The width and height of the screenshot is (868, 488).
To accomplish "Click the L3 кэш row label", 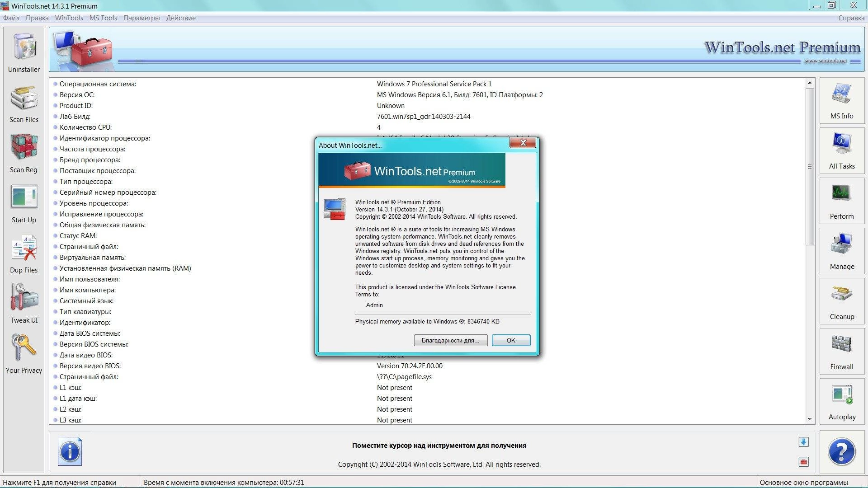I will pyautogui.click(x=71, y=420).
